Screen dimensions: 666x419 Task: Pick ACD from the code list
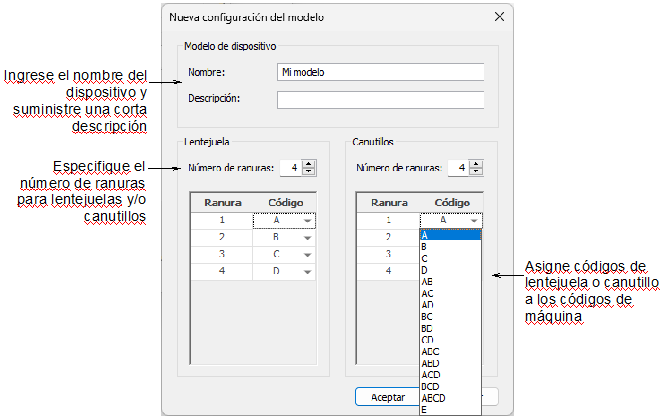coord(450,375)
